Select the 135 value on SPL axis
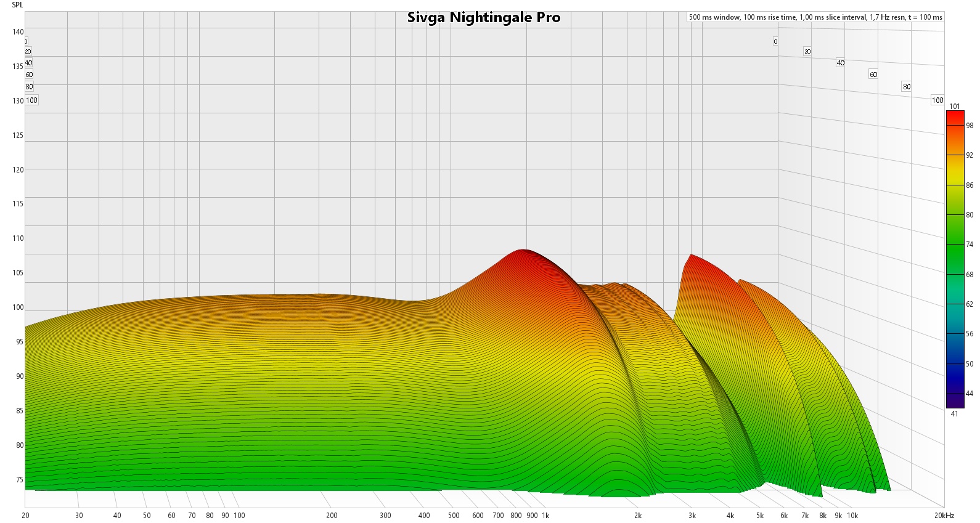Viewport: 980px width, 523px height. point(18,67)
